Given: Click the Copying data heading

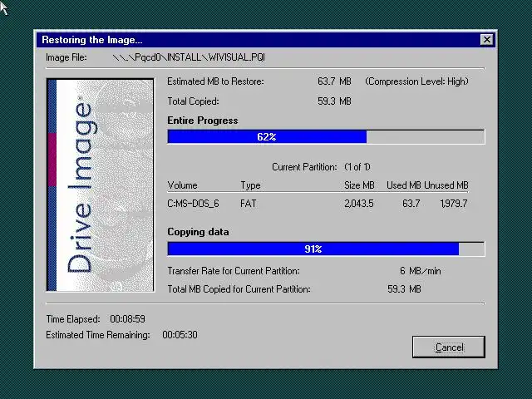Looking at the screenshot, I should [x=198, y=232].
